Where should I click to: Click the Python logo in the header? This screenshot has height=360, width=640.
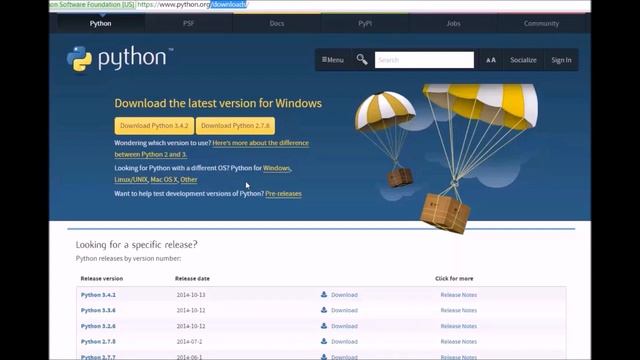coord(120,59)
